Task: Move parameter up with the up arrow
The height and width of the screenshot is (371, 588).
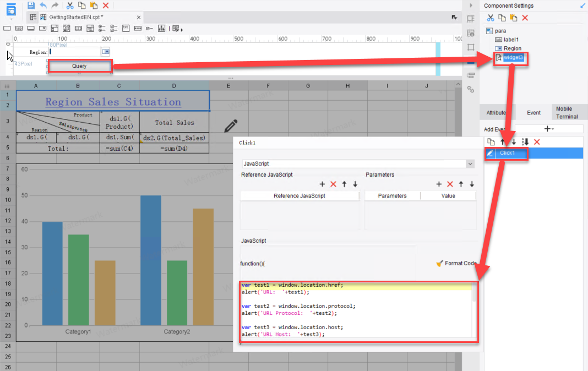Action: point(461,184)
